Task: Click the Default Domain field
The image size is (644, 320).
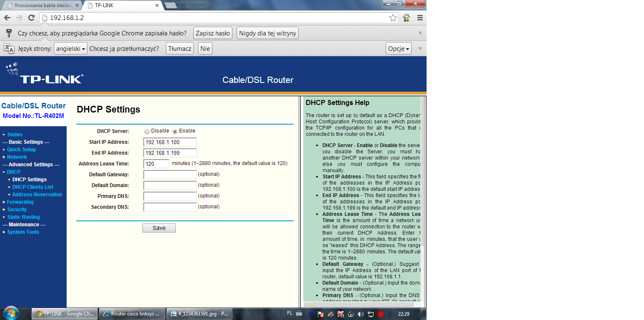Action: (x=170, y=185)
